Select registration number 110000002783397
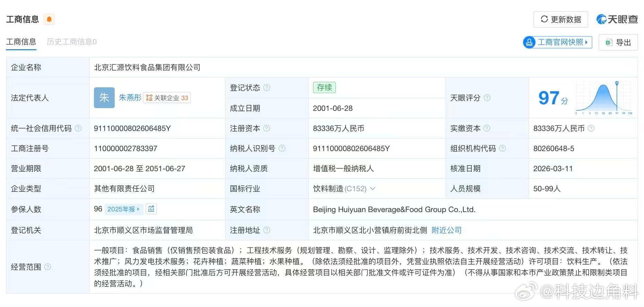Screen dimensions: 644x307 click(125, 149)
